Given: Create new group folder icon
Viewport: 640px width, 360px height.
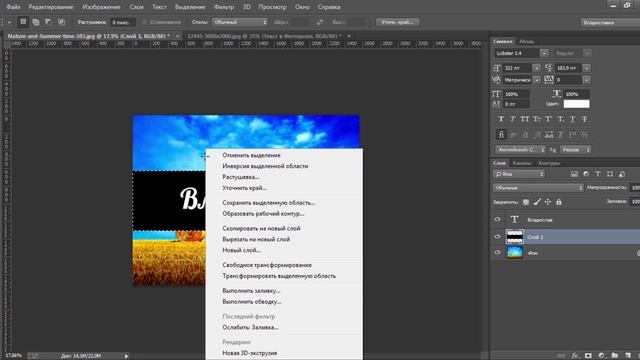Looking at the screenshot, I should [x=615, y=356].
